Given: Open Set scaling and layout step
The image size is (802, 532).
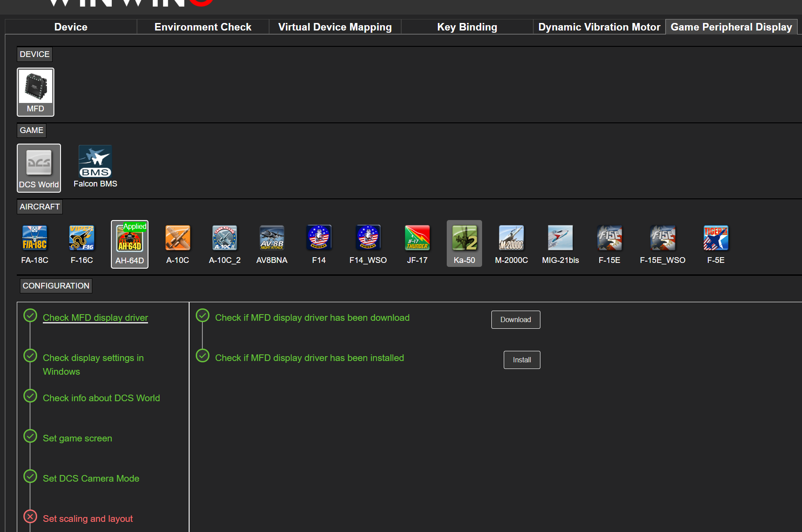Looking at the screenshot, I should (87, 519).
